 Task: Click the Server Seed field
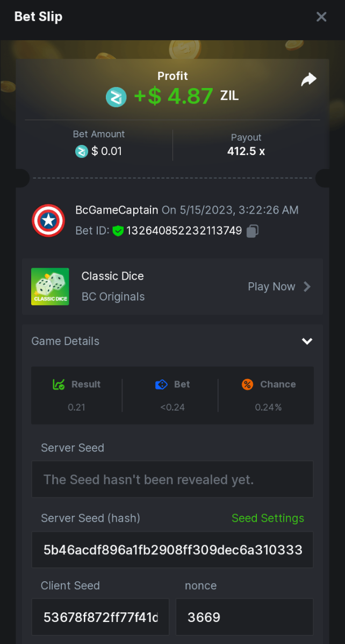(172, 479)
